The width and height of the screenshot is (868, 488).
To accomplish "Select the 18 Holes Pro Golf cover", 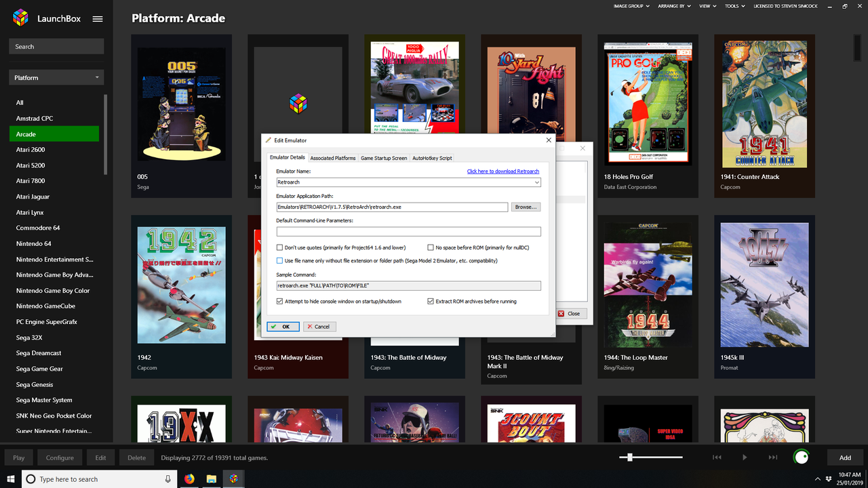I will (x=648, y=104).
